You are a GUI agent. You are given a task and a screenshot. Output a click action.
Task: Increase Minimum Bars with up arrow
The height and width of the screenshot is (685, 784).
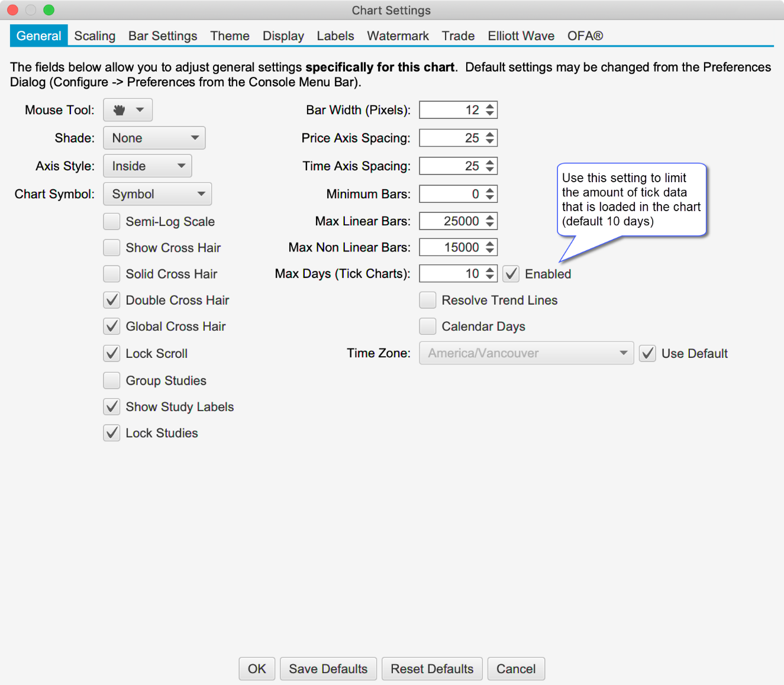[x=490, y=190]
